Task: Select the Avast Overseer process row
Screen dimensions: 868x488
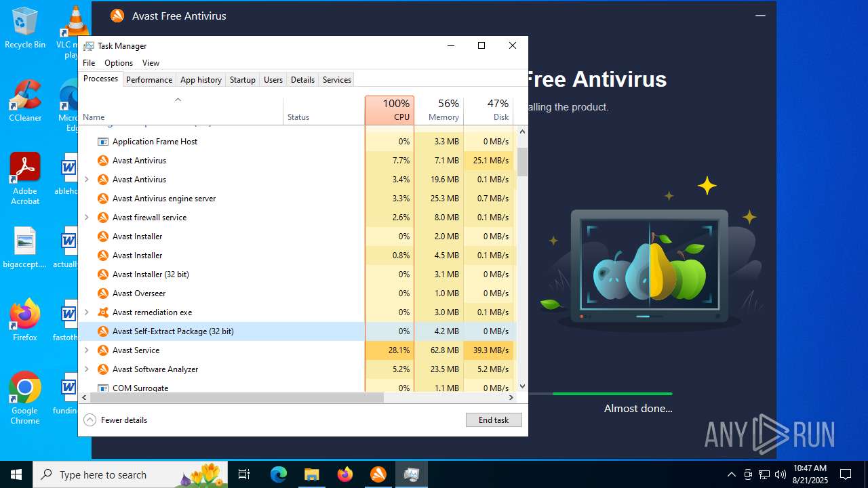Action: click(297, 293)
